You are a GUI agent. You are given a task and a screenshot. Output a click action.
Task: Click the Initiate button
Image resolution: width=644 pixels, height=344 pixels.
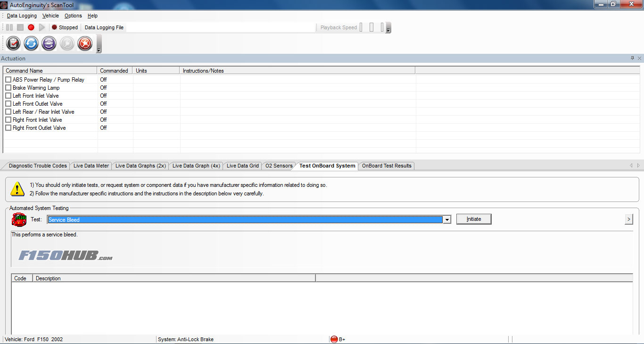click(x=474, y=219)
